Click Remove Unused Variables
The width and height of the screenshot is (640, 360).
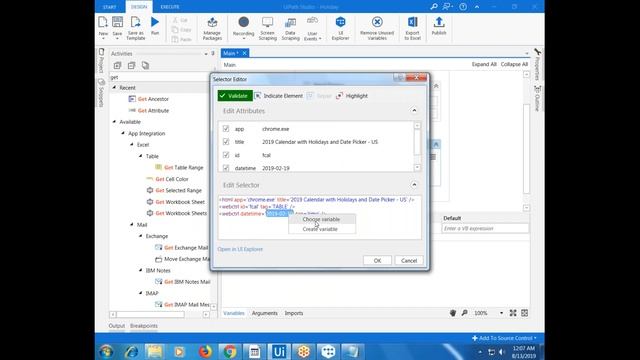point(377,28)
